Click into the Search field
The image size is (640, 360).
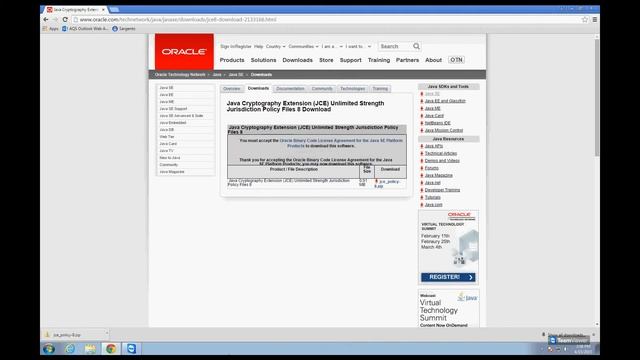pos(395,46)
